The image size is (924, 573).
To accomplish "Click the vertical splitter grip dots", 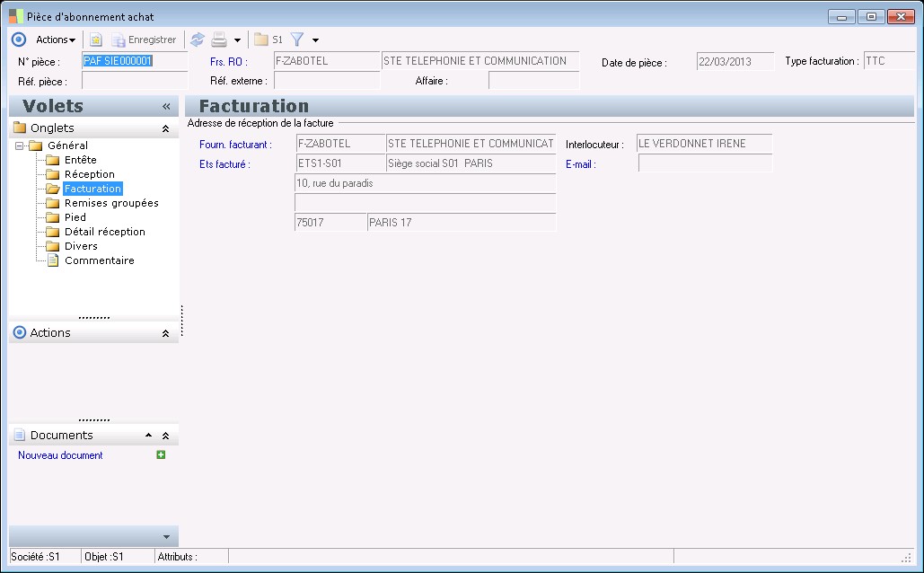I will 182,321.
